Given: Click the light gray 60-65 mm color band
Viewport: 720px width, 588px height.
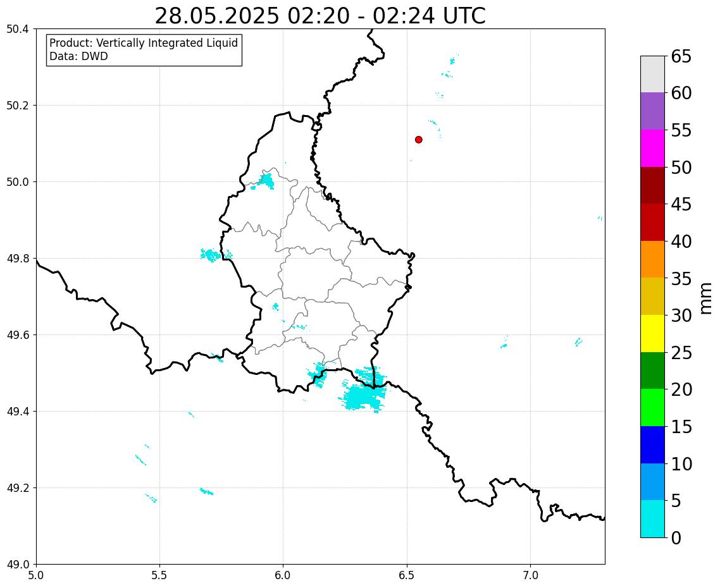Looking at the screenshot, I should point(652,75).
